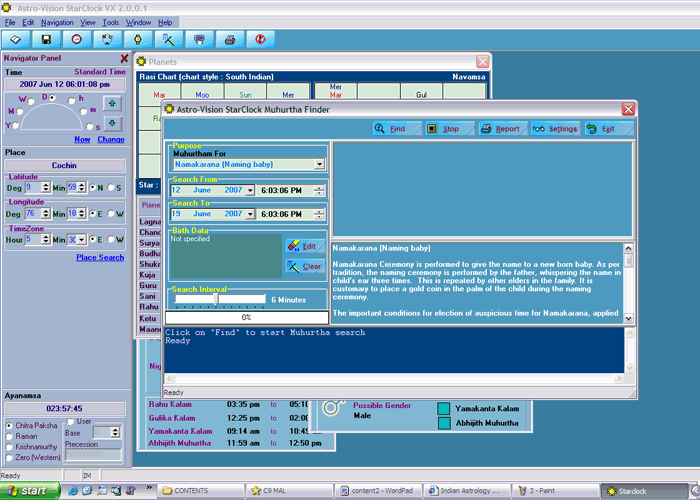Screen dimensions: 700x500
Task: Open the TimeZone Min dropdown
Action: (x=81, y=240)
